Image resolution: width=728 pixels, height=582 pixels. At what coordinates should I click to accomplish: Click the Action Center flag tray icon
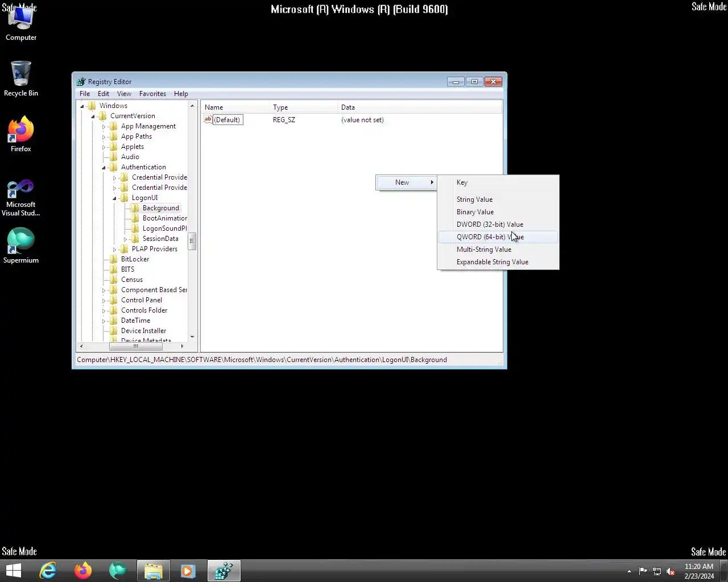[x=643, y=571]
